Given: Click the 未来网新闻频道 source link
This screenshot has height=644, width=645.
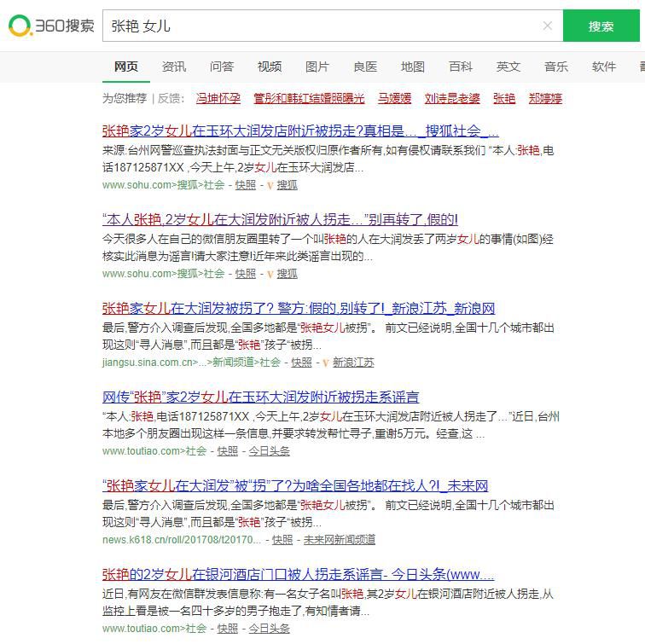Looking at the screenshot, I should 340,540.
